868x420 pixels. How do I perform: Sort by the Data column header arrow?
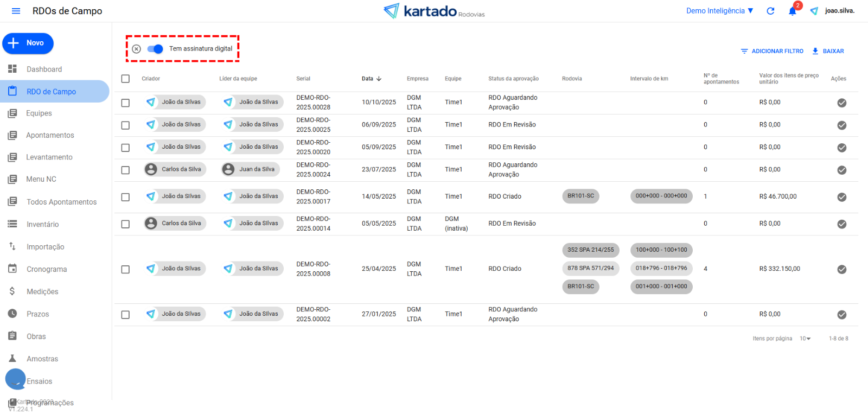click(379, 79)
